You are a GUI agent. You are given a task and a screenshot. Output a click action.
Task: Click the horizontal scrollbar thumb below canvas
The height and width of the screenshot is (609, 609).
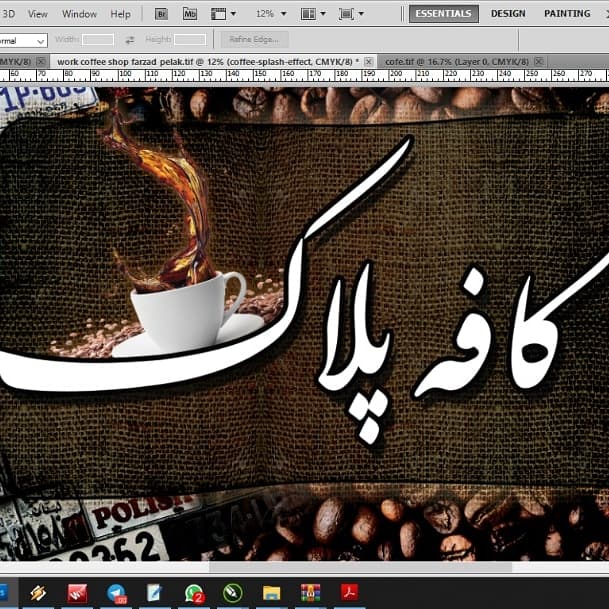pyautogui.click(x=360, y=567)
